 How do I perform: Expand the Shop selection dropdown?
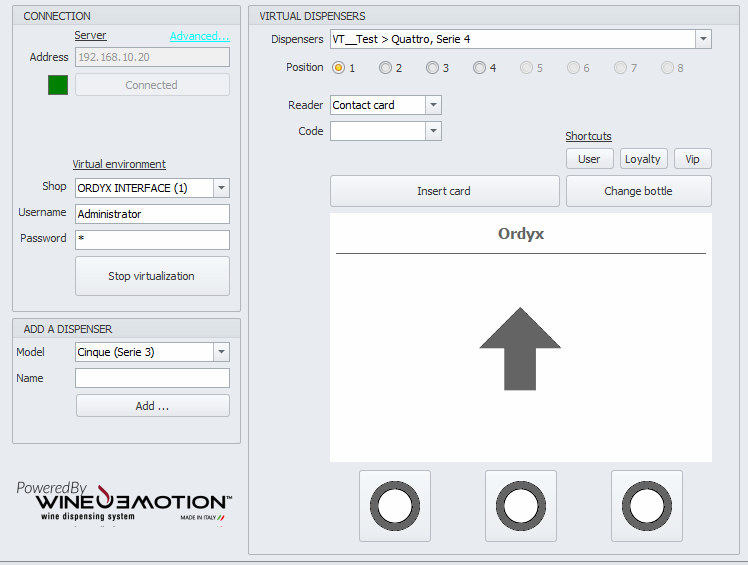pos(221,188)
